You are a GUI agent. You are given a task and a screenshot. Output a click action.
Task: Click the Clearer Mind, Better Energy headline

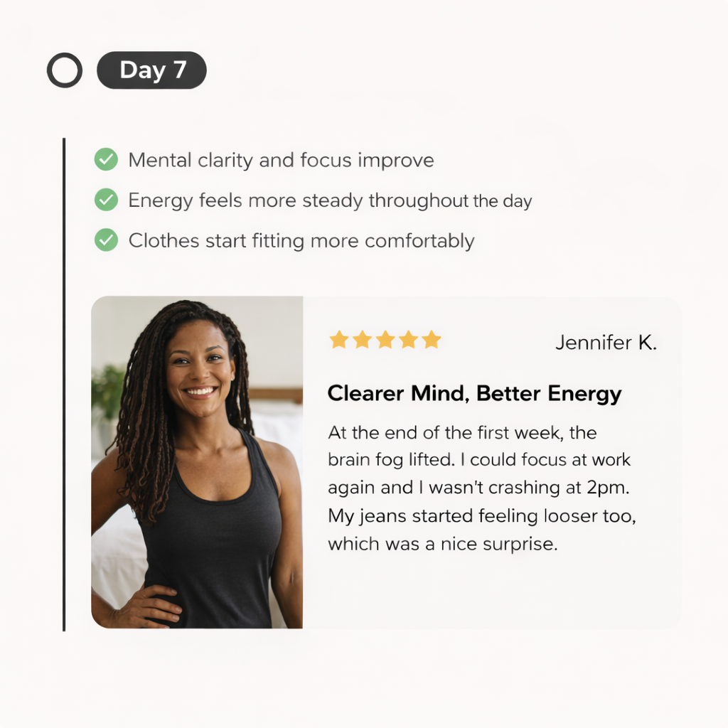(474, 393)
